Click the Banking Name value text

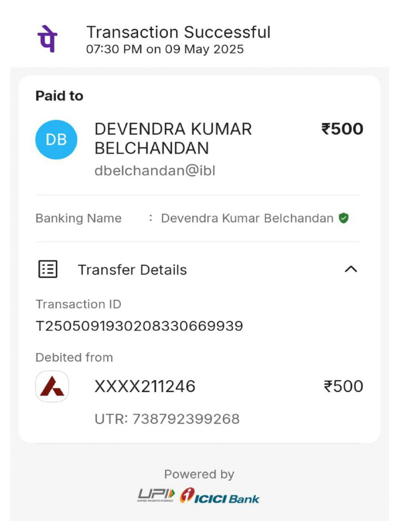(247, 218)
